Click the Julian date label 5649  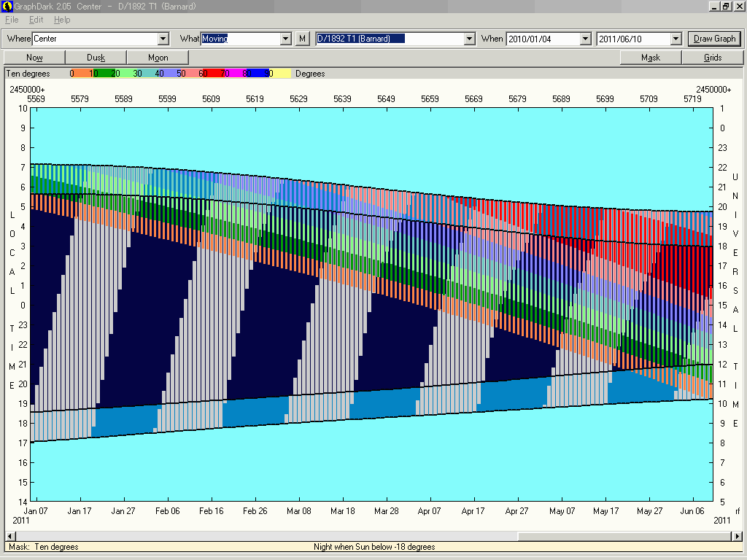point(387,98)
